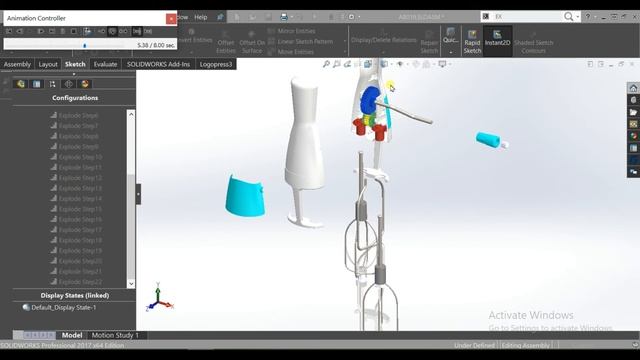The height and width of the screenshot is (360, 640).
Task: Expand Move Entities dropdown arrow
Action: [345, 52]
